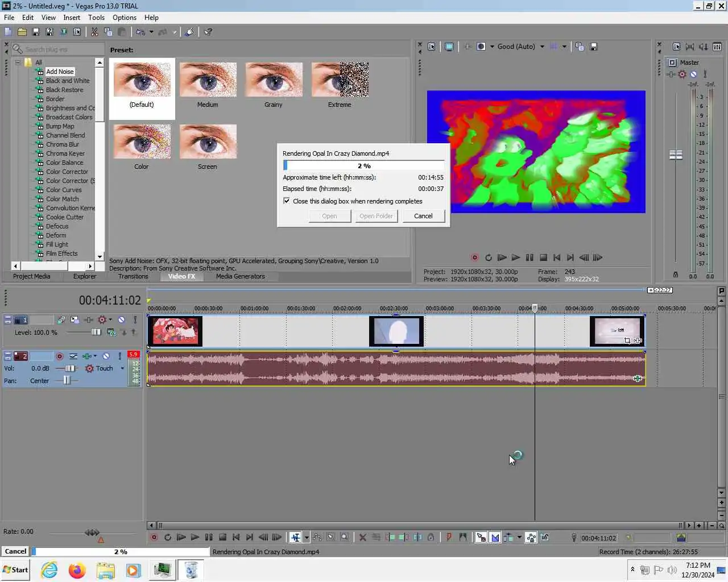Toggle Automatic Crossfades in the bottom toolbar
Image resolution: width=728 pixels, height=582 pixels.
tap(495, 537)
